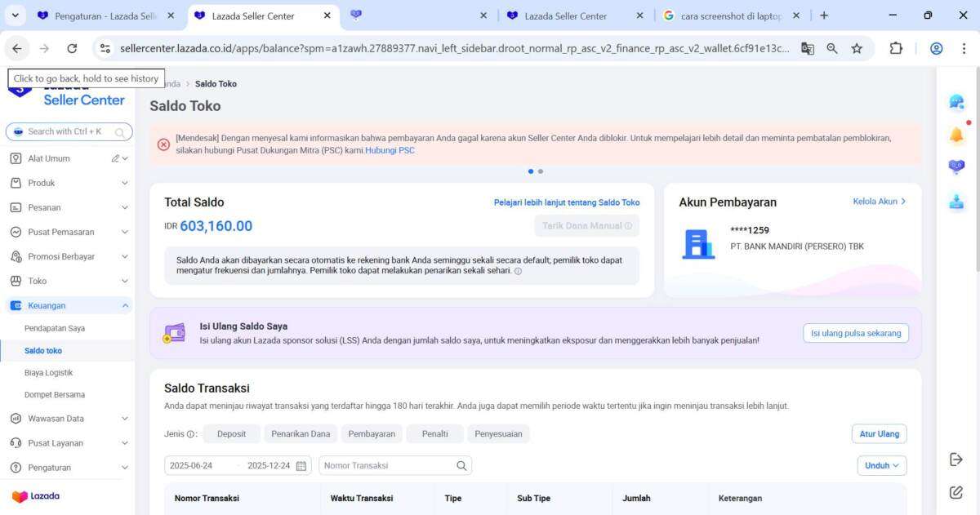Screen dimensions: 980x515
Task: Expand the Produk sidebar menu
Action: coord(68,183)
